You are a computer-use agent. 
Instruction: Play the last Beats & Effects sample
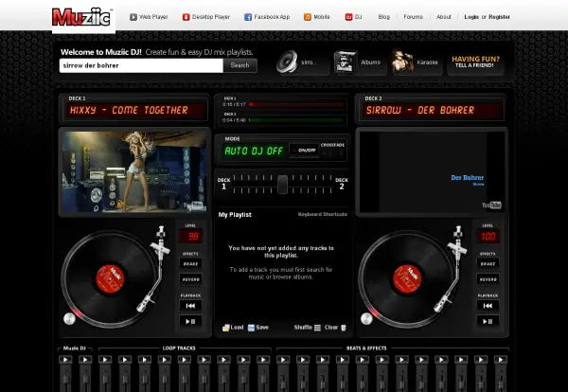coord(500,360)
